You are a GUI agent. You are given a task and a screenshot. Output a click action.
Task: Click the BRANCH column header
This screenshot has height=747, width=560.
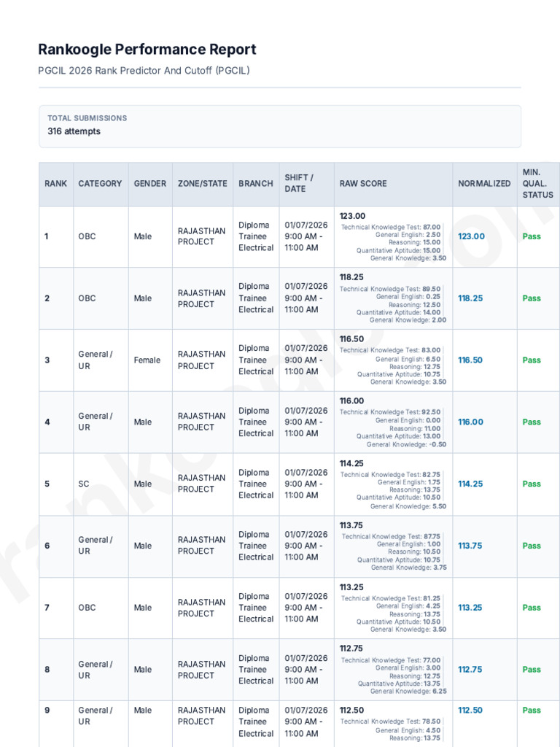[256, 183]
